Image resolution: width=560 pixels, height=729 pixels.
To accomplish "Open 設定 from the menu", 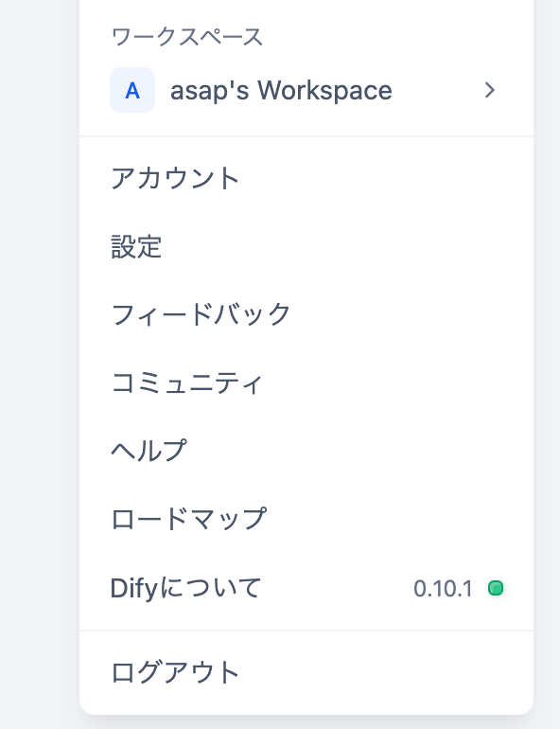I will (x=136, y=246).
